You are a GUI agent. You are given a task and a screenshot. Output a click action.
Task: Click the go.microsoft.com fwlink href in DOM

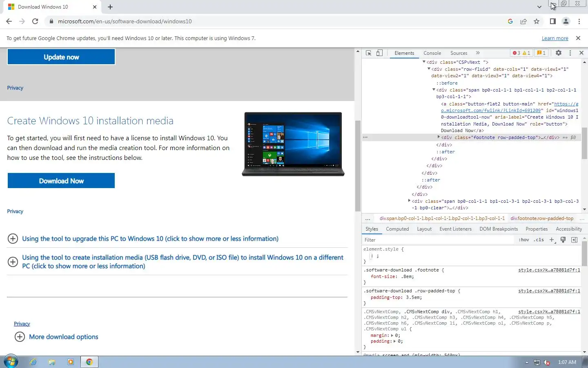pyautogui.click(x=509, y=107)
